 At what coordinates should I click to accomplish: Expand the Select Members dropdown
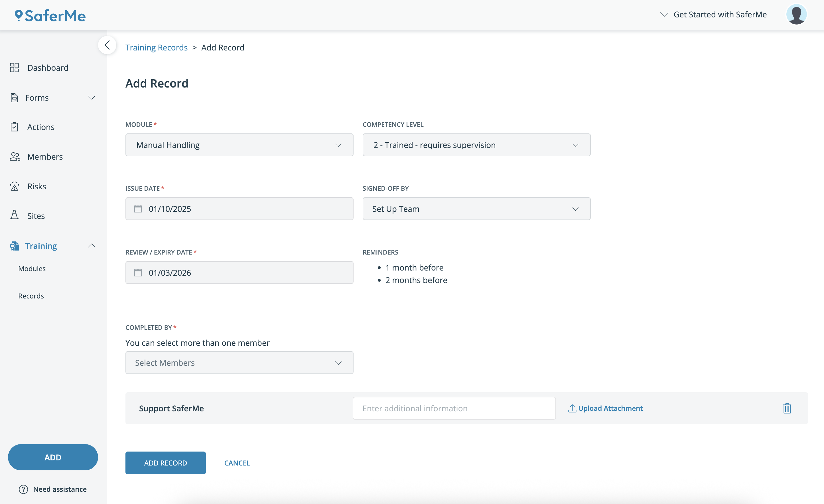[239, 363]
